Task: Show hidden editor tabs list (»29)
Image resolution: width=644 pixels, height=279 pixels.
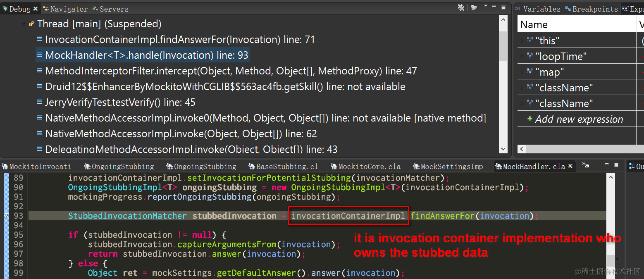Action: pos(585,165)
